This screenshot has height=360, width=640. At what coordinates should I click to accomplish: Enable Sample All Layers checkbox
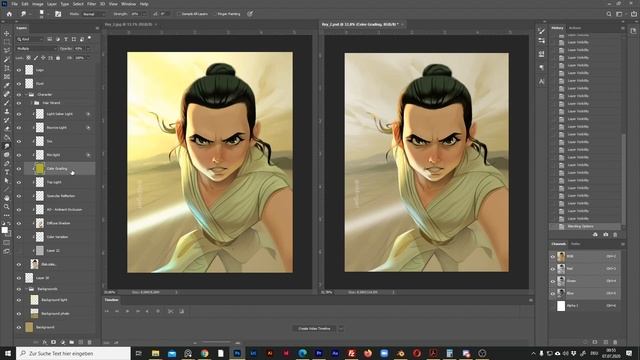(x=179, y=14)
